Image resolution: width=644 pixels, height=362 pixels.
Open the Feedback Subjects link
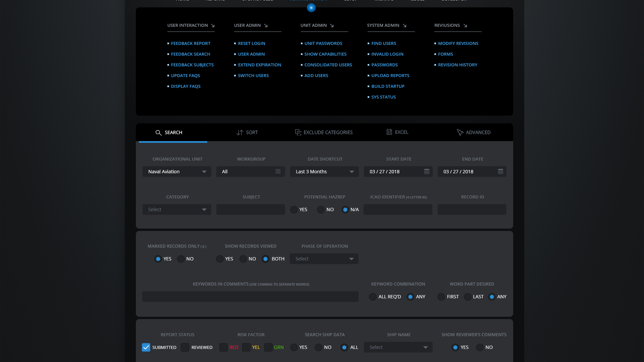pos(192,65)
